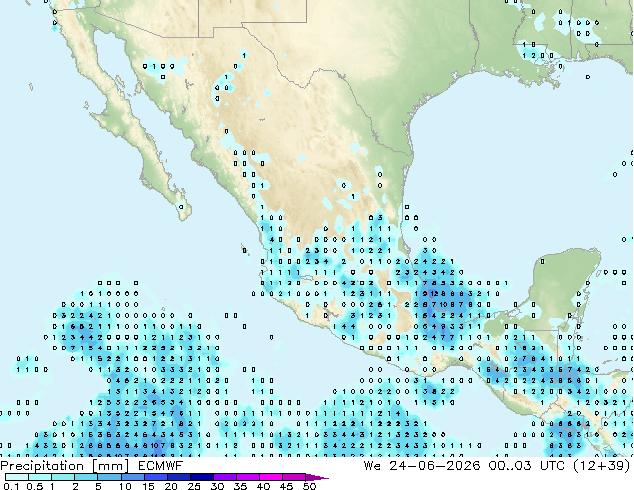Click the "(12+39)" forecast step text

coord(602,466)
